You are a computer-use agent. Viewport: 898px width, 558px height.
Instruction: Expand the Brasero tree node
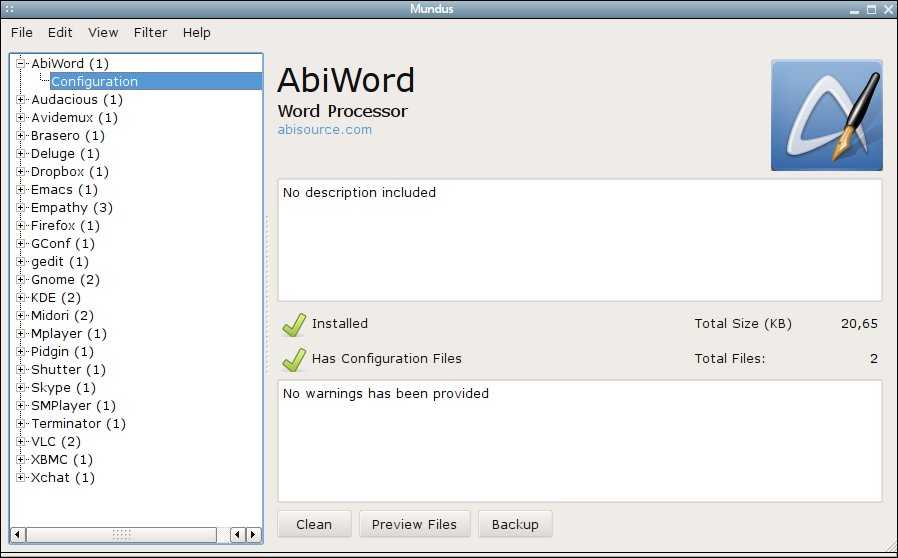pyautogui.click(x=21, y=135)
